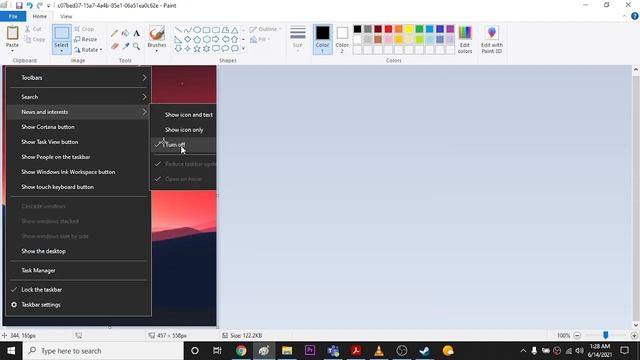
Task: Click the Cut button
Action: pyautogui.click(x=33, y=29)
